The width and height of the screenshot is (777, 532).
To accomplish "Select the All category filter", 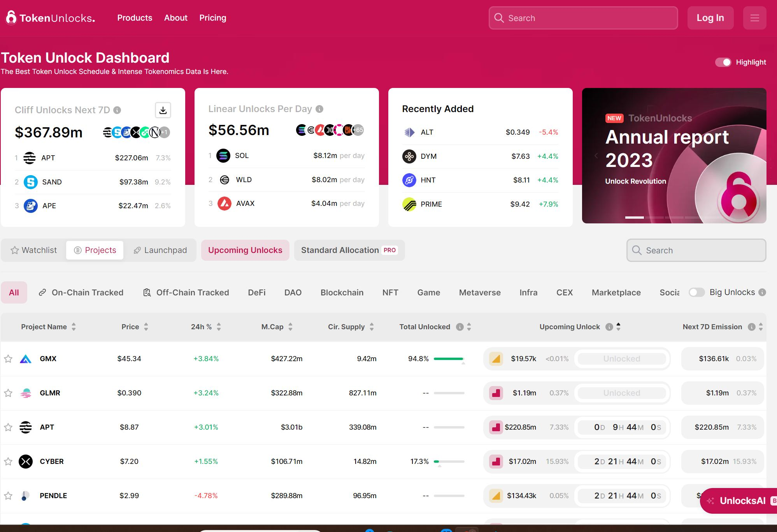I will tap(14, 293).
